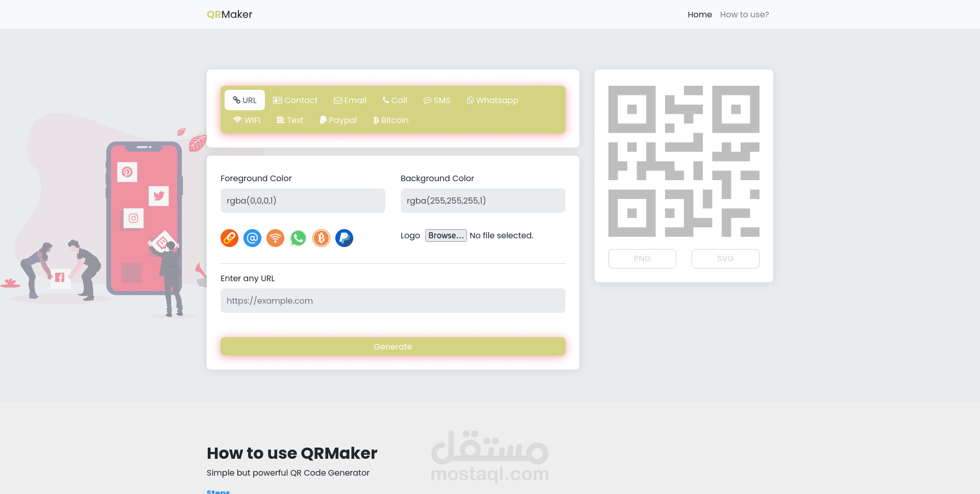Click the Background Color label
The image size is (980, 494).
pos(437,178)
